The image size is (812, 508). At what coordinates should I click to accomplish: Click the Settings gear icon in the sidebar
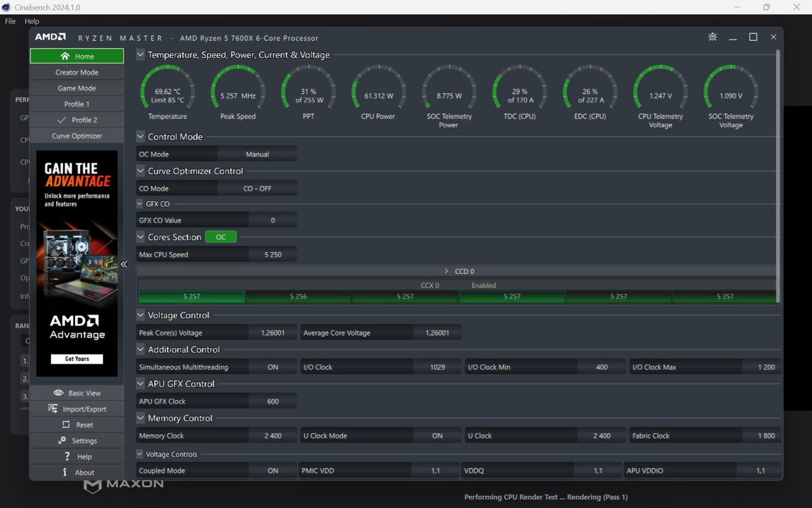(x=62, y=441)
